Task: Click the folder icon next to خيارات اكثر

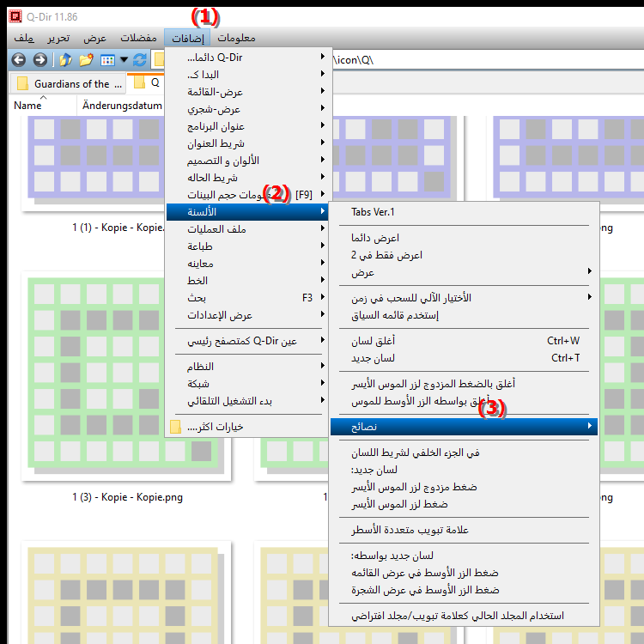Action: point(176,427)
